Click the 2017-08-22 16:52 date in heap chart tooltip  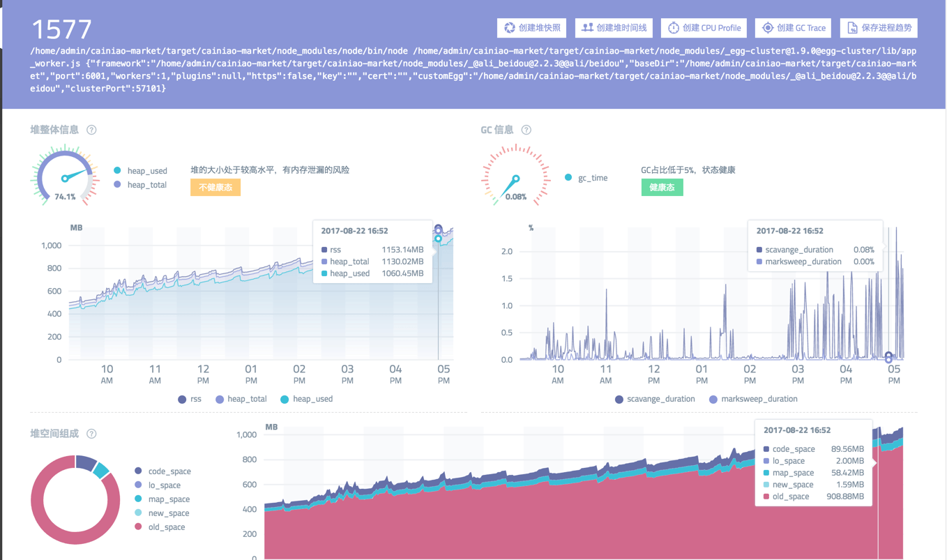tap(354, 231)
